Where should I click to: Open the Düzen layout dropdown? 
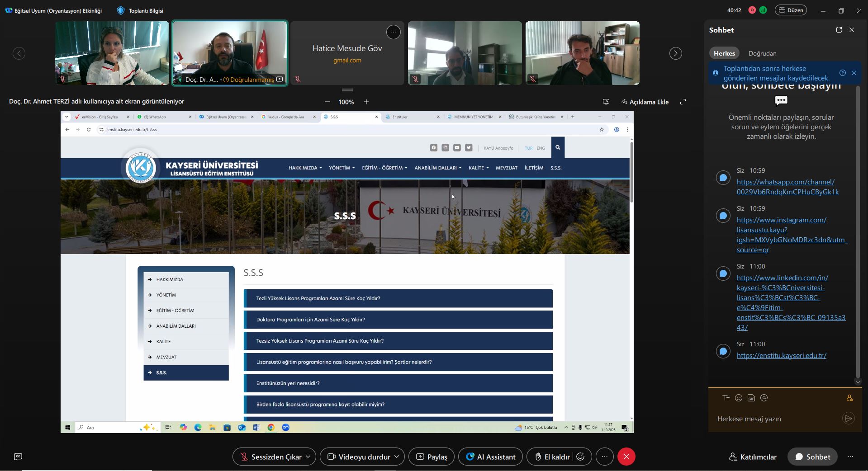tap(791, 10)
